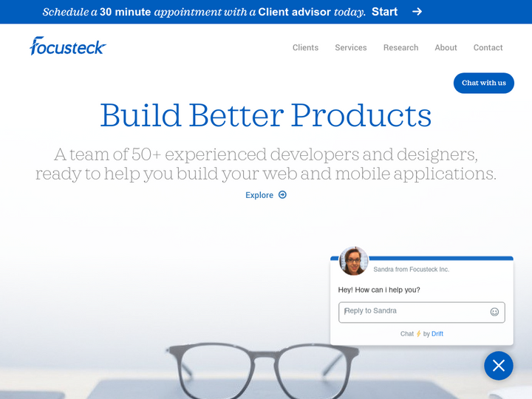Go to the Research page

[400, 47]
